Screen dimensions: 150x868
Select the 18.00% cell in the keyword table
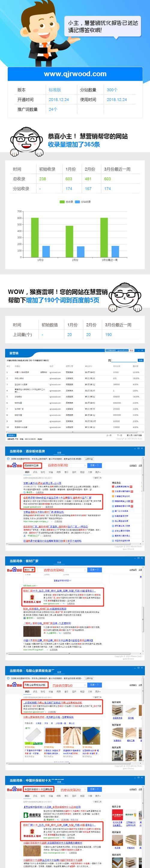[136, 379]
